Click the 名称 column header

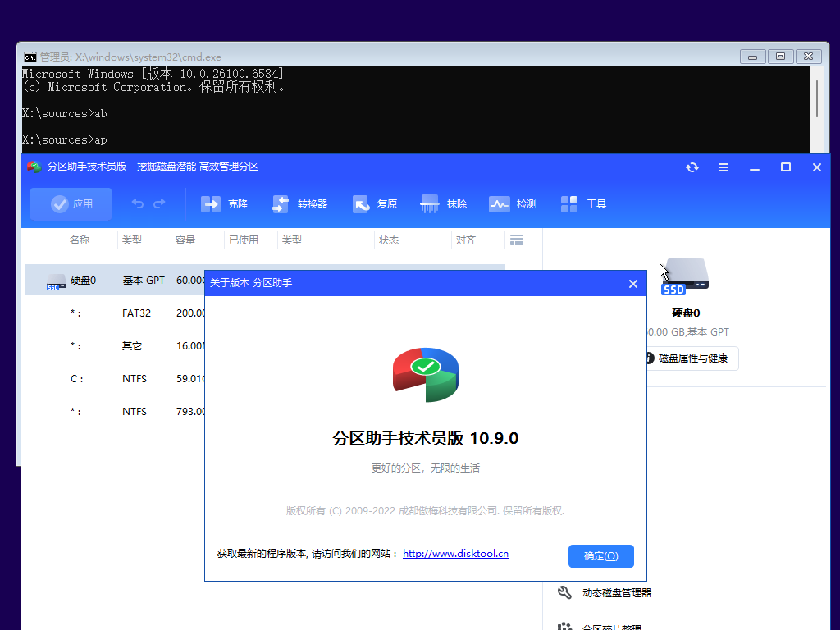[x=80, y=240]
